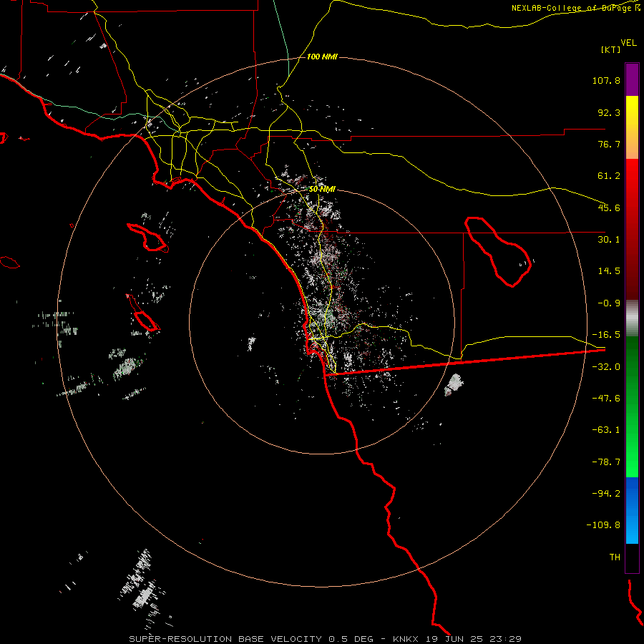Click the gray near-zero segment of color bar
644x644 pixels.
point(632,318)
